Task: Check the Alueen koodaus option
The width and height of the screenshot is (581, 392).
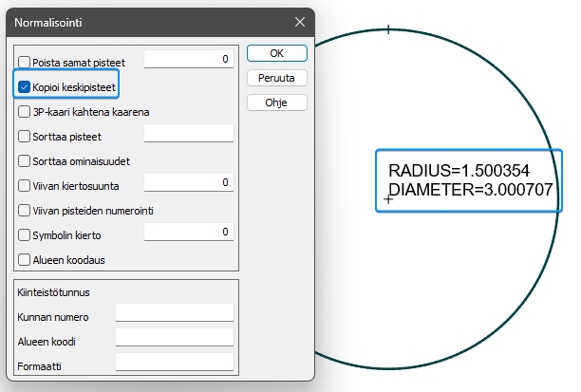Action: coord(25,259)
